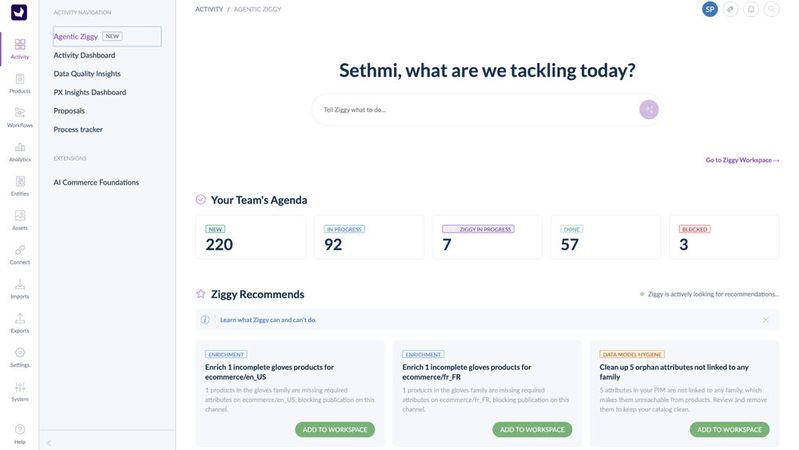Image resolution: width=799 pixels, height=450 pixels.
Task: Open the search magnifier icon
Action: (x=772, y=9)
